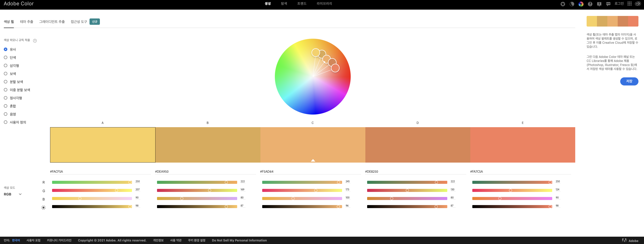Click the Adobe logo in the footer
Screen dimensions: 644x244
(630, 240)
